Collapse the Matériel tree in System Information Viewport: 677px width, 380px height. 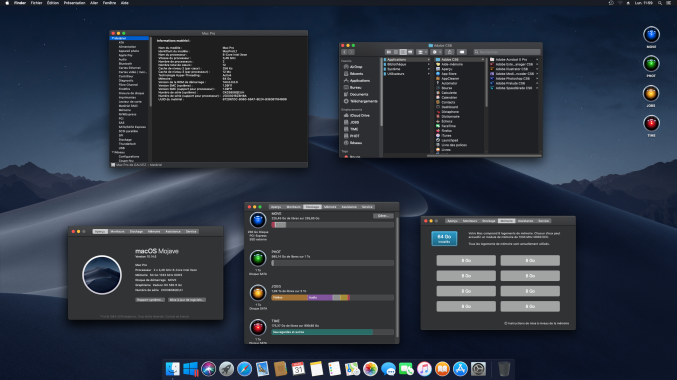(x=113, y=38)
